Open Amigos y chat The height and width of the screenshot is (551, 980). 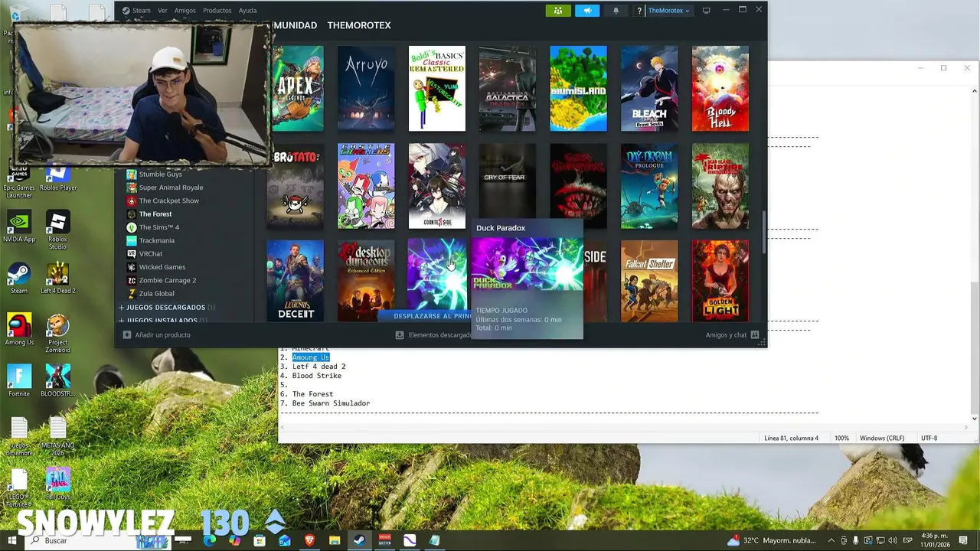732,334
